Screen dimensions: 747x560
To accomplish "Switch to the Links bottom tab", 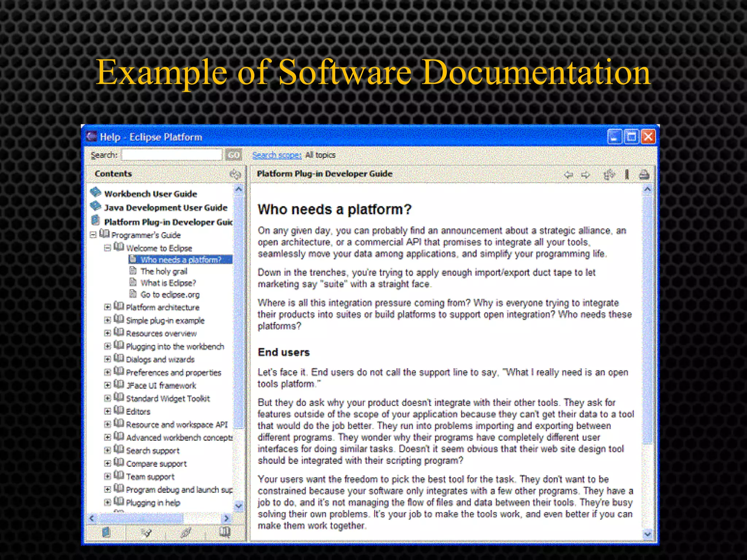I will [x=186, y=532].
